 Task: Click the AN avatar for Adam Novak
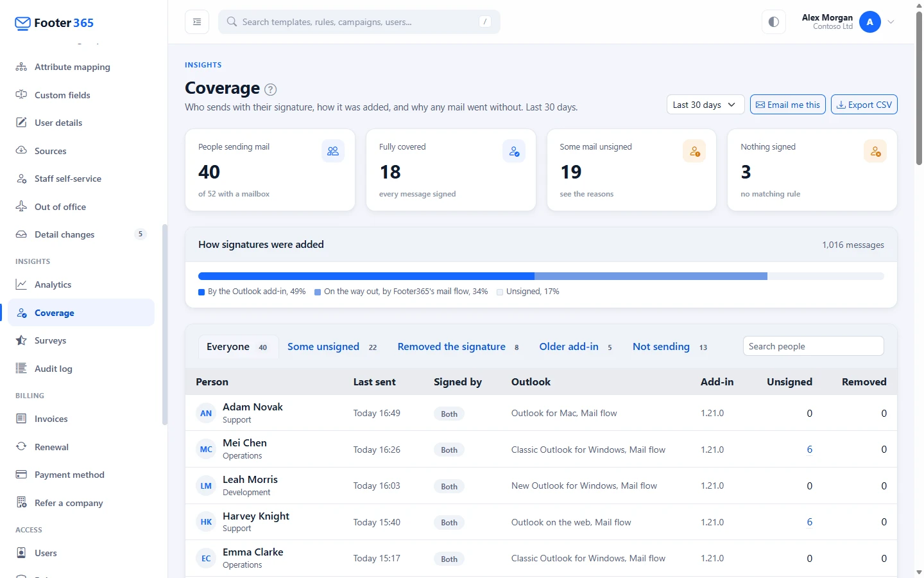[206, 414]
